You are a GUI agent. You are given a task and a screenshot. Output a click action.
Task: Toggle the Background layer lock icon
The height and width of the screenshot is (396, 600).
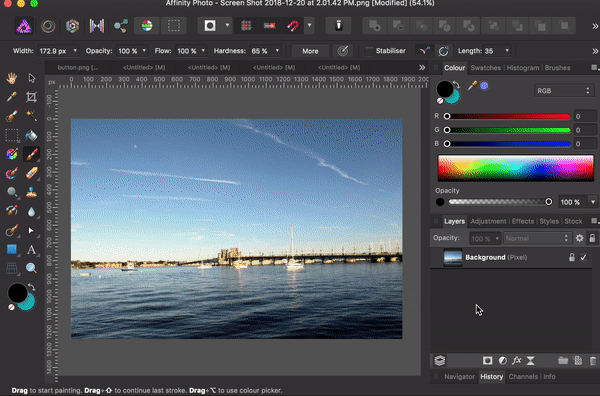click(572, 257)
